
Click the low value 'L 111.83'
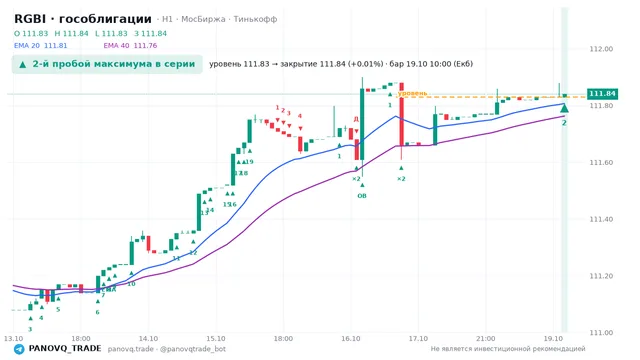(x=111, y=33)
